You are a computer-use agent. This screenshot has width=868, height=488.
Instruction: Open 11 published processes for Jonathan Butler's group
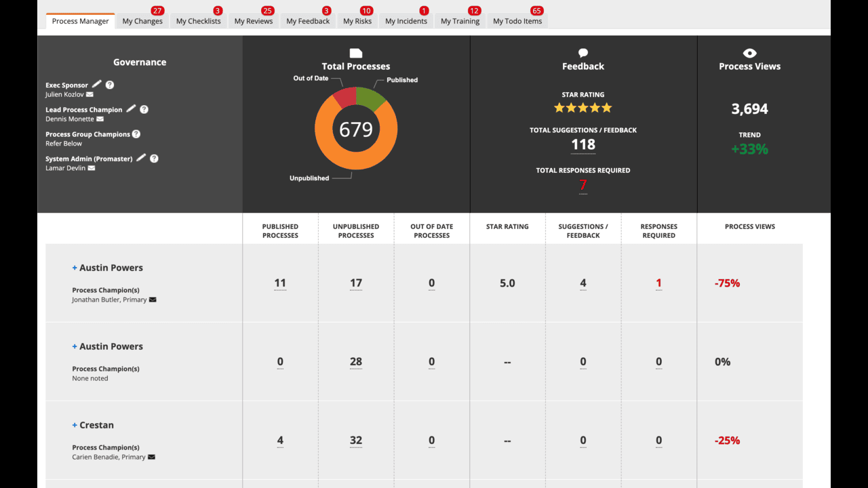point(280,283)
